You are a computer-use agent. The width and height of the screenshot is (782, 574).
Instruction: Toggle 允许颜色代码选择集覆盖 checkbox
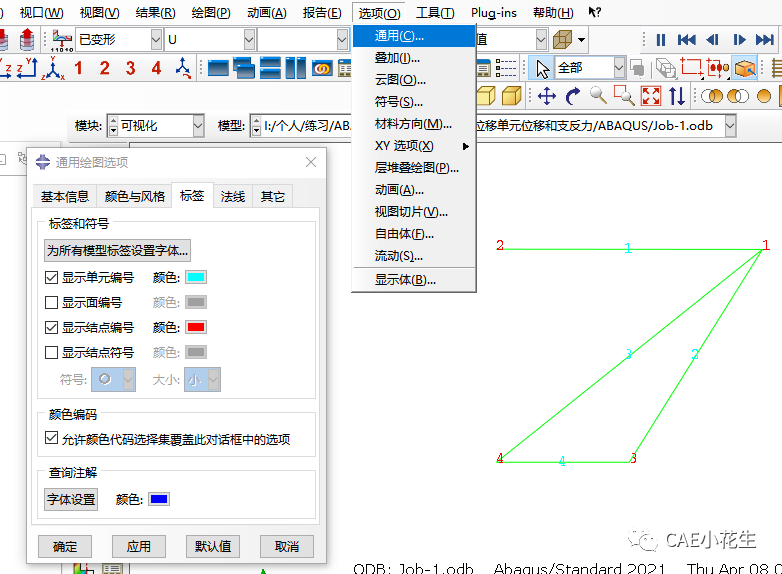[51, 438]
